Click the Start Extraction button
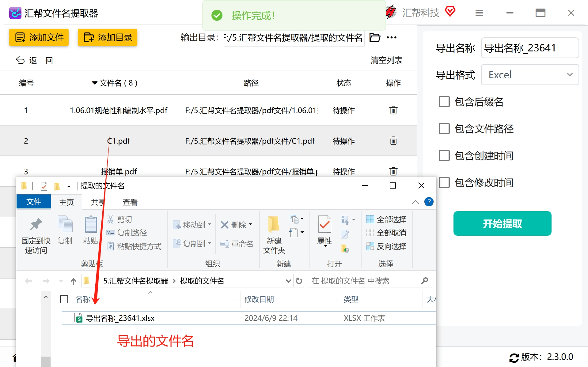 point(502,223)
